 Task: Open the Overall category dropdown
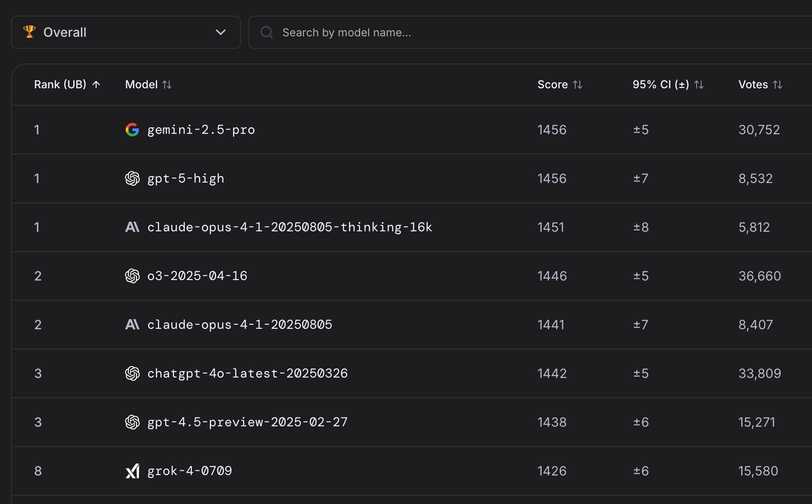tap(126, 32)
